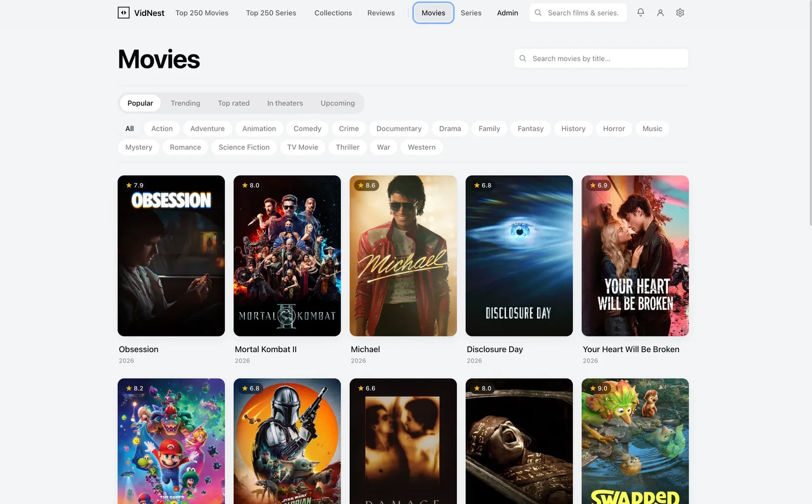This screenshot has width=812, height=504.
Task: Click the magnifier icon in the movies title search
Action: pyautogui.click(x=523, y=59)
